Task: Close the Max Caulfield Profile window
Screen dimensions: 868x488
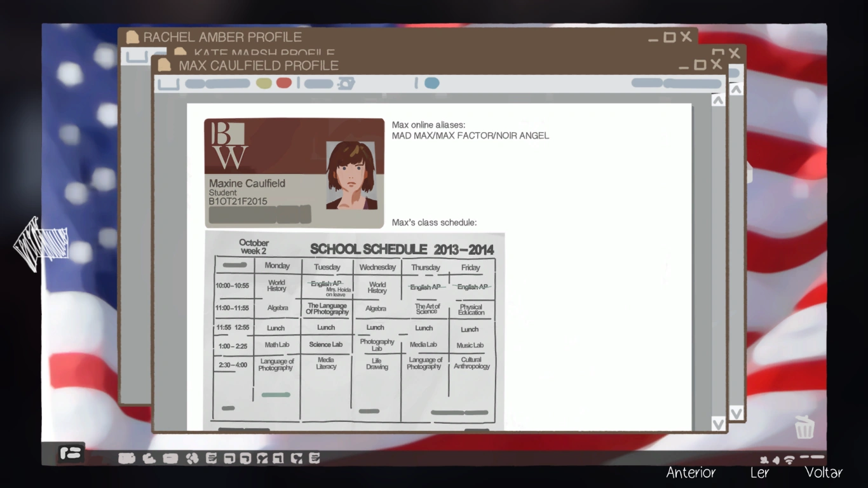Action: pyautogui.click(x=716, y=64)
